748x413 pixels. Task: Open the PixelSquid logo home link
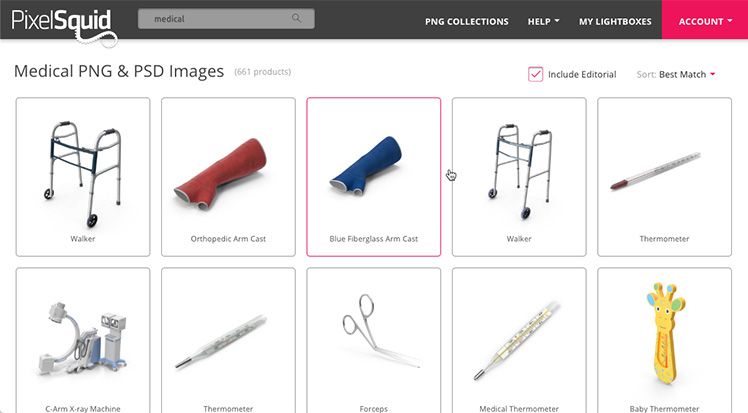[64, 26]
